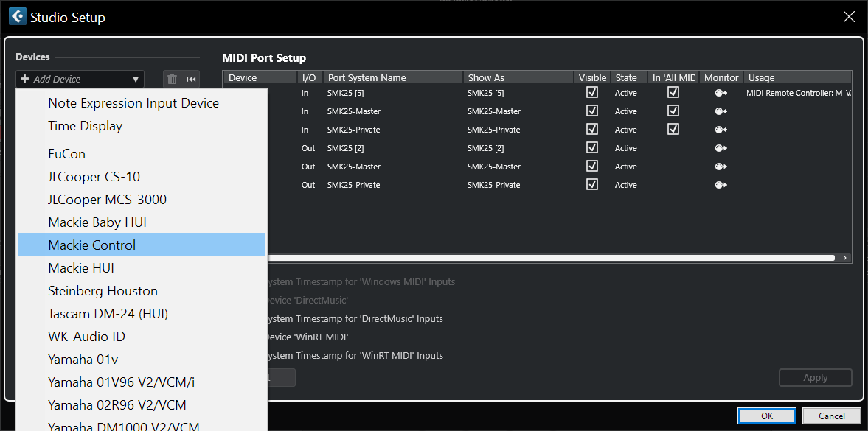Click the Monitor icon for In SMK25 [5]
Image resolution: width=868 pixels, height=431 pixels.
click(x=721, y=93)
